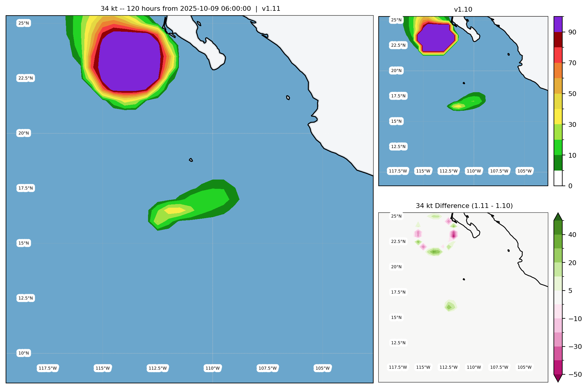
Task: Click the small island near 18.7°N on main map
Action: click(x=191, y=160)
